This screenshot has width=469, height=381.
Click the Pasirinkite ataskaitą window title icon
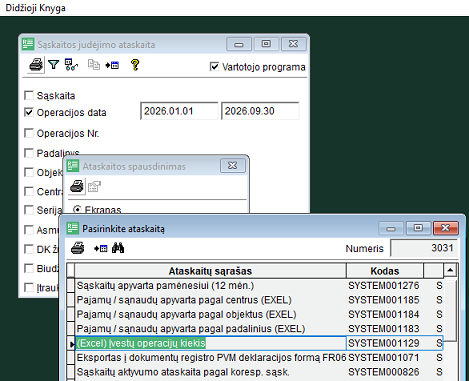(x=73, y=228)
